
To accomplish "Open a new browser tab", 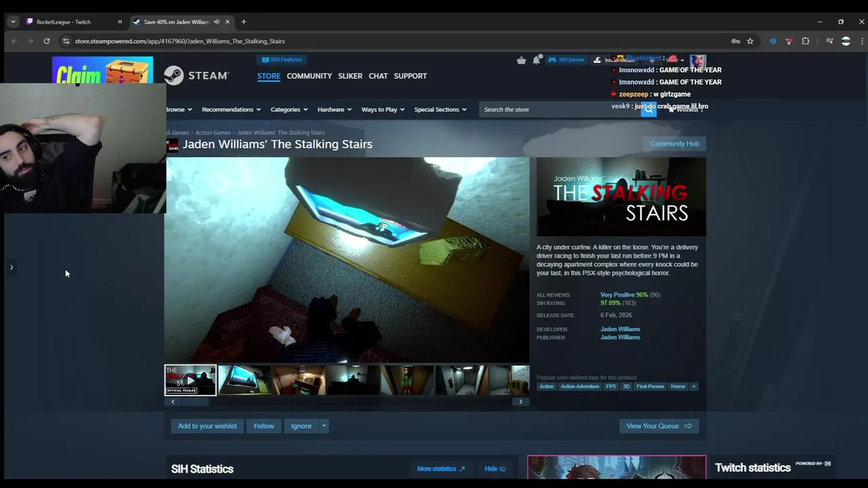I will (243, 22).
